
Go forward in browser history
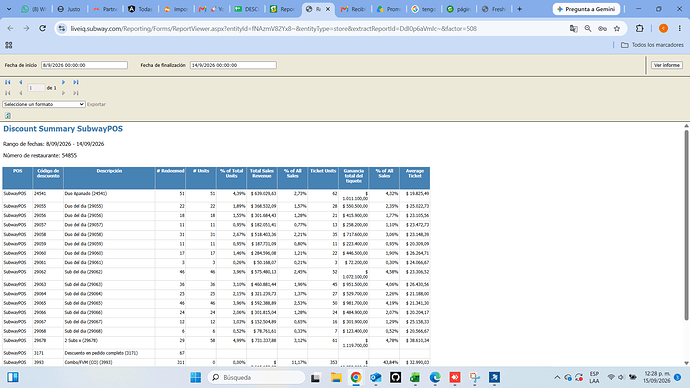coord(26,28)
